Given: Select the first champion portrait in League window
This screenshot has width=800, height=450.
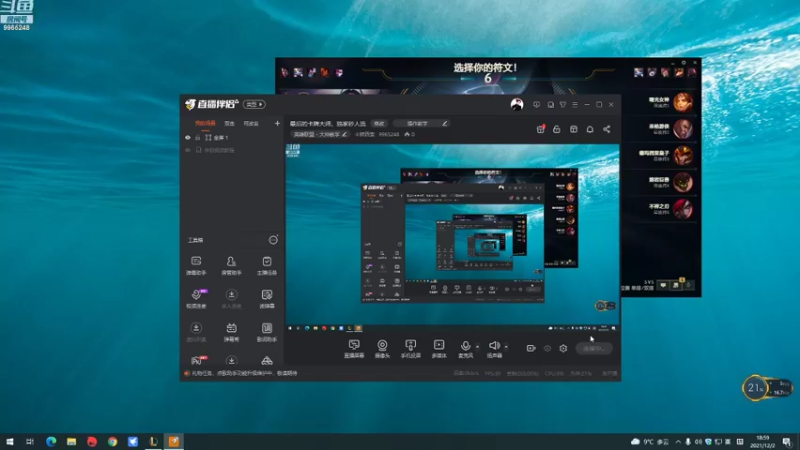Looking at the screenshot, I should [x=683, y=102].
